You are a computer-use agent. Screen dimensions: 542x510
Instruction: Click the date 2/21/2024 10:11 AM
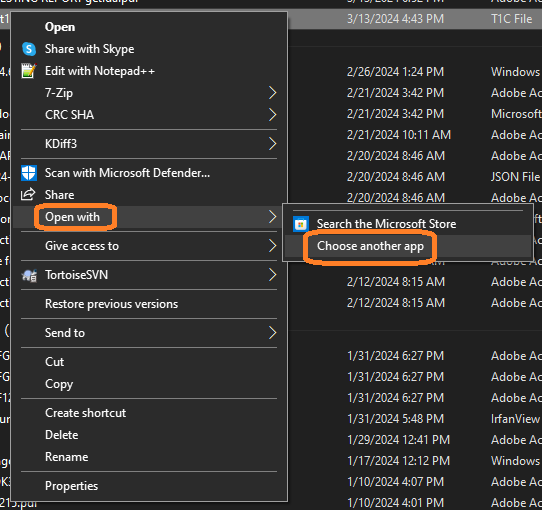(x=399, y=135)
